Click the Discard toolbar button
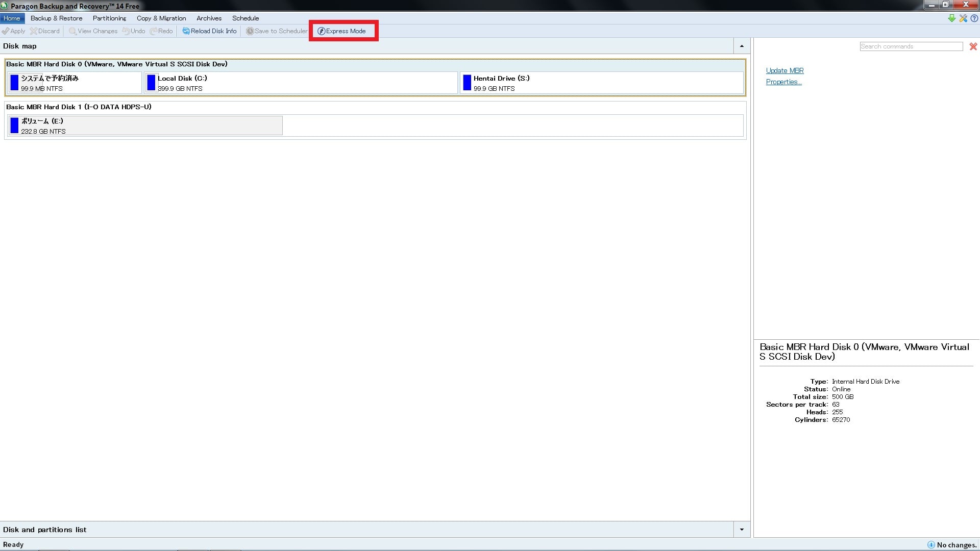The height and width of the screenshot is (551, 980). tap(45, 31)
